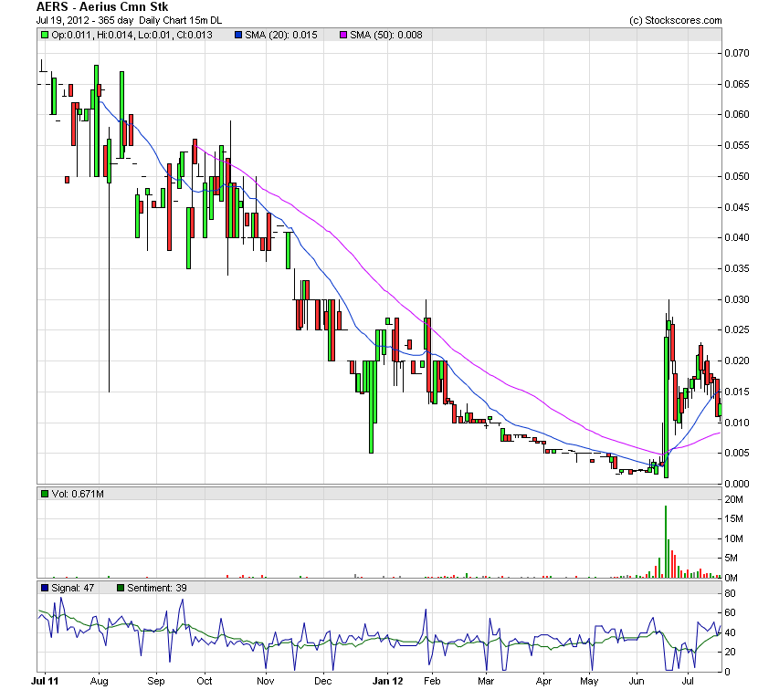The width and height of the screenshot is (758, 700).
Task: Click the final Jul date axis label
Action: (688, 681)
